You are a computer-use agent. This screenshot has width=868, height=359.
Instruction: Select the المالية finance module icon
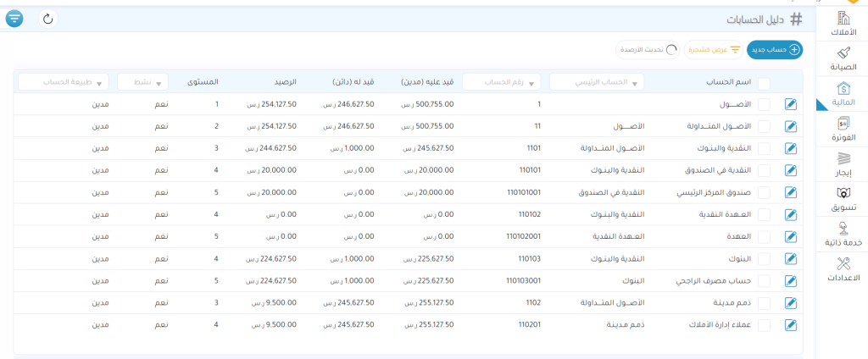tap(844, 89)
